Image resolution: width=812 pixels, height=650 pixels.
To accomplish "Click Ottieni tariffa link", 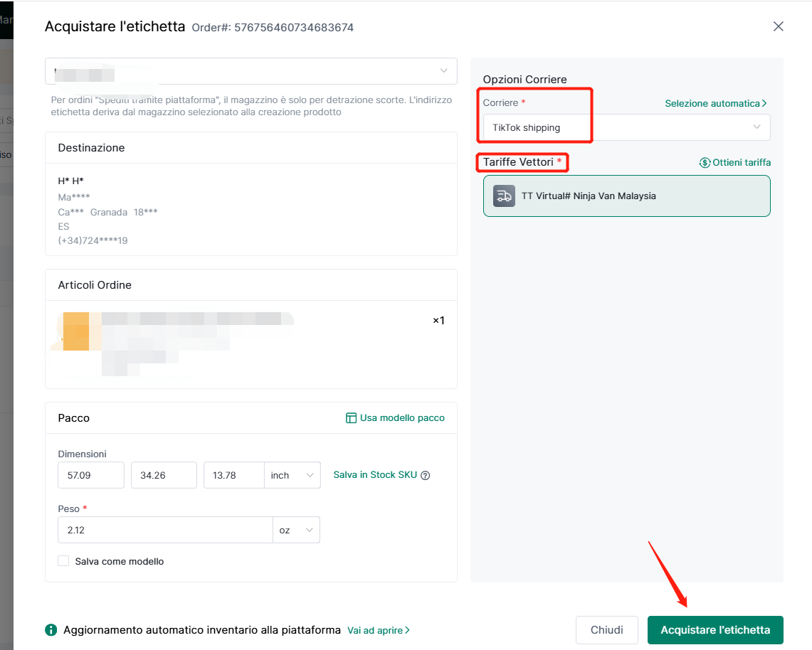I will (742, 162).
